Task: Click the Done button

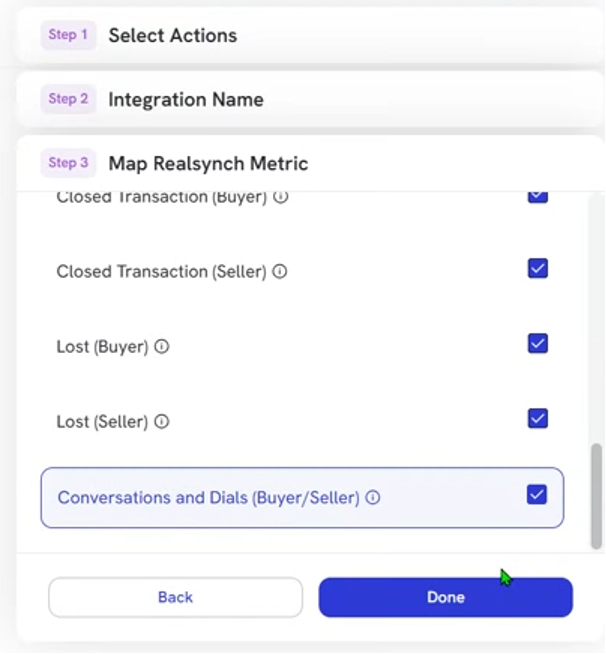Action: point(445,597)
